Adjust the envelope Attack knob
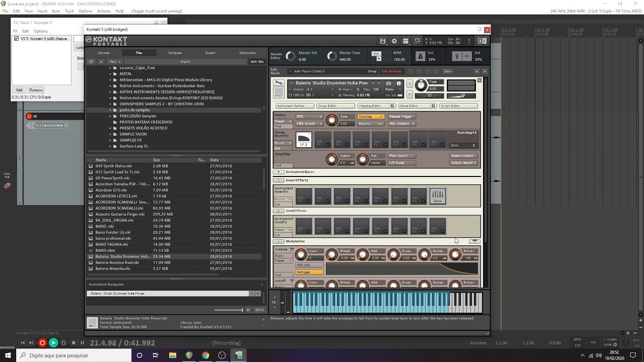 click(332, 255)
